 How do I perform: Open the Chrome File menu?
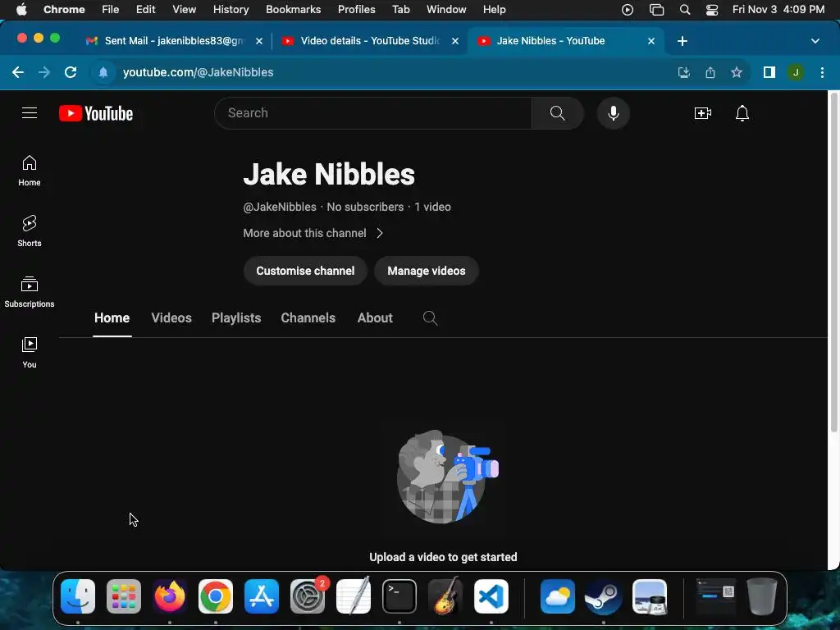point(111,10)
